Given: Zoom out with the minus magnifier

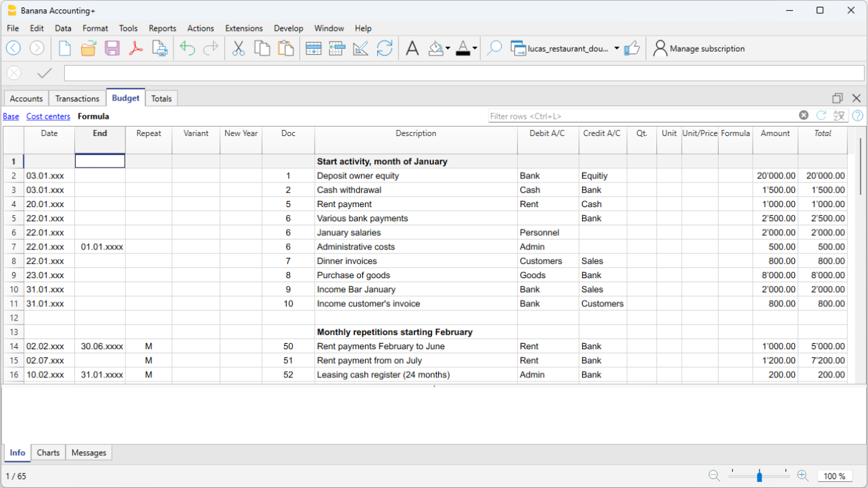Looking at the screenshot, I should pyautogui.click(x=714, y=476).
